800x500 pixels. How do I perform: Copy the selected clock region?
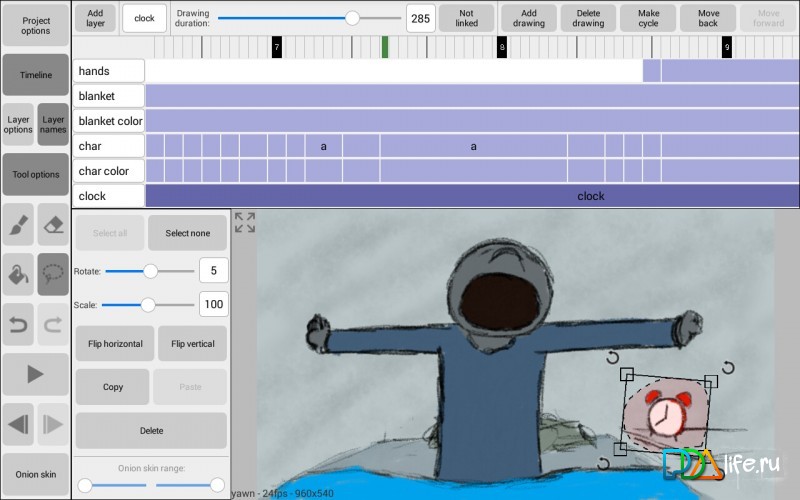pyautogui.click(x=113, y=387)
